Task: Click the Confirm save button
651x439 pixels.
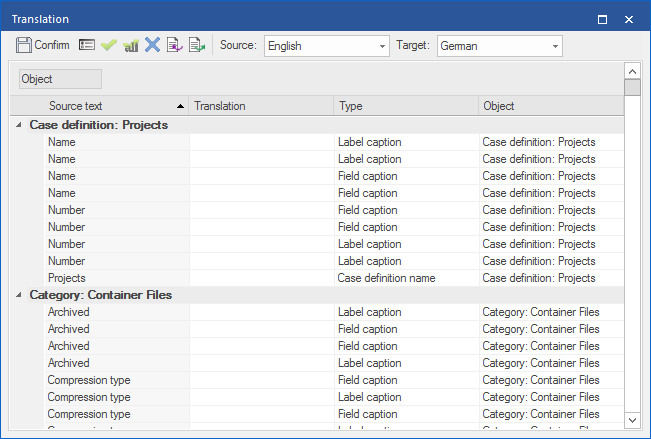Action: click(x=43, y=45)
